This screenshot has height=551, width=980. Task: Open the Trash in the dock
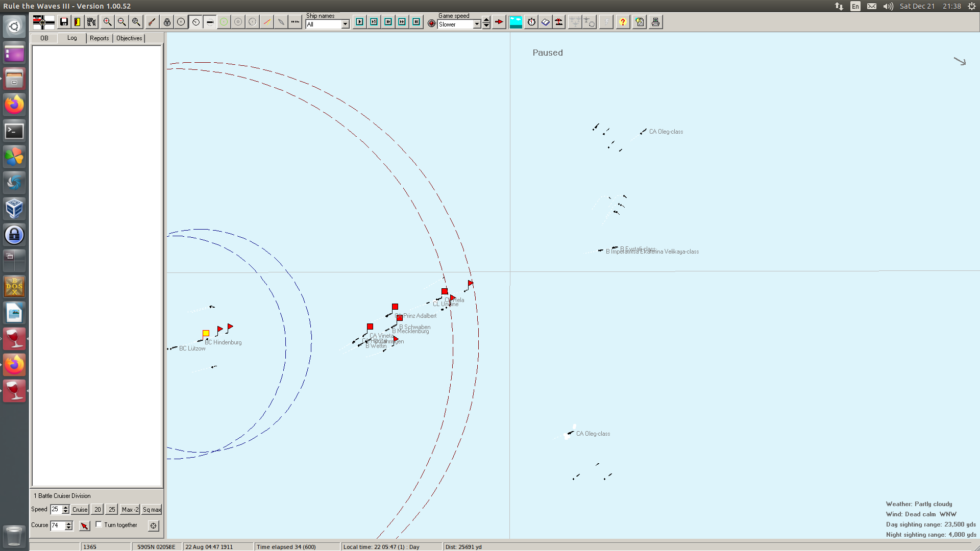click(x=14, y=536)
